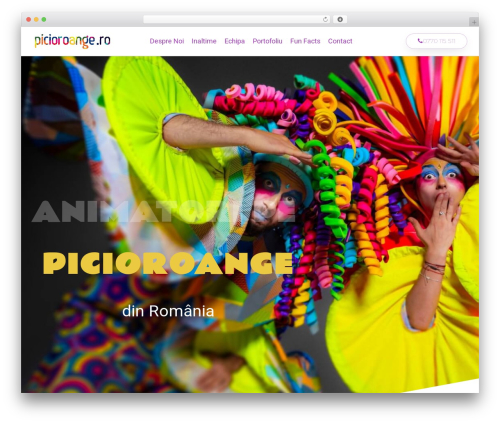The width and height of the screenshot is (500, 423).
Task: Open the Fun Facts menu item
Action: (305, 41)
